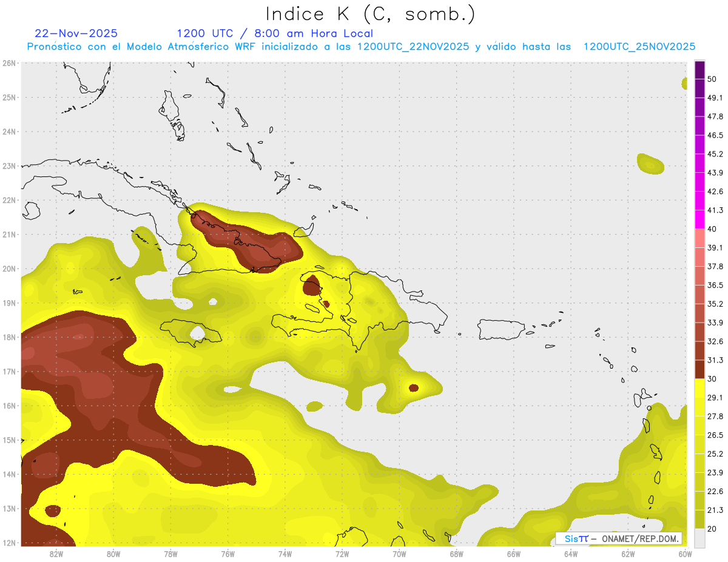Click the colorbar value '30'
This screenshot has width=728, height=562.
click(712, 379)
